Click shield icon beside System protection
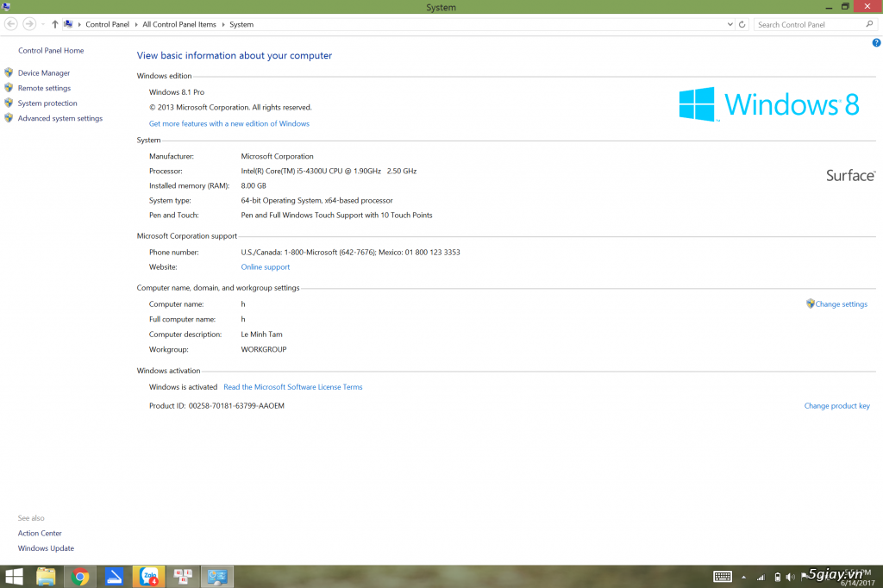 pyautogui.click(x=9, y=103)
